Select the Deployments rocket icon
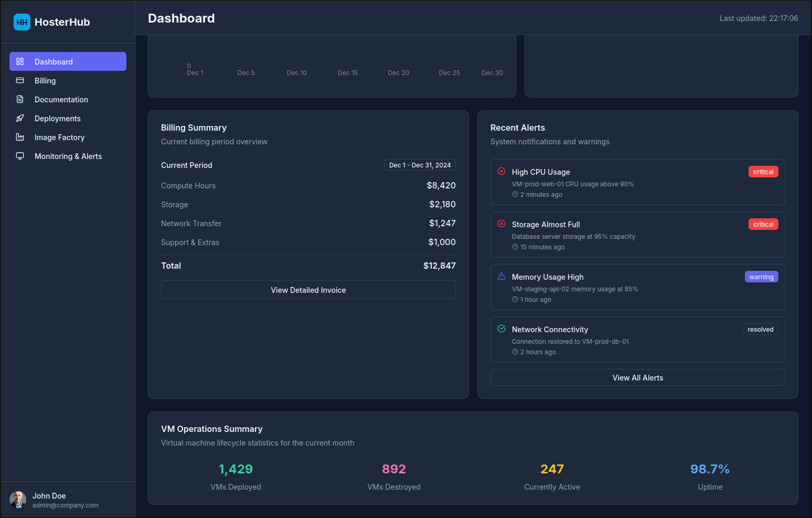 (x=20, y=118)
